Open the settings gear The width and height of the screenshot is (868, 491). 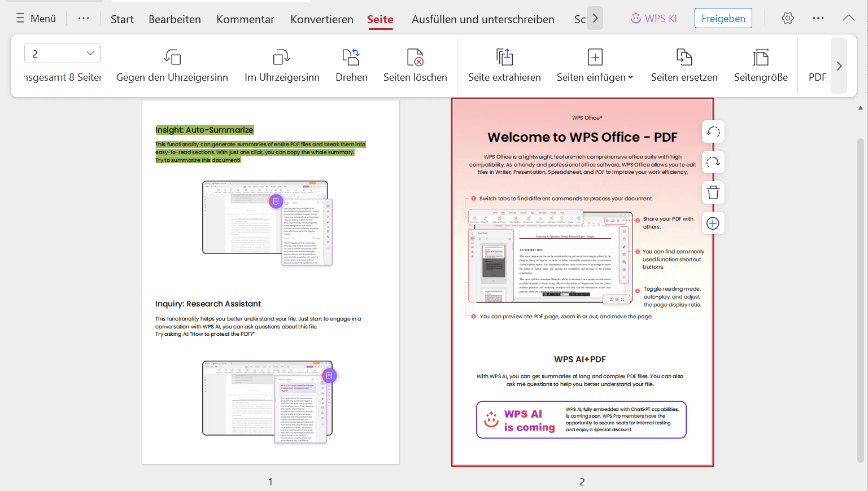tap(787, 17)
